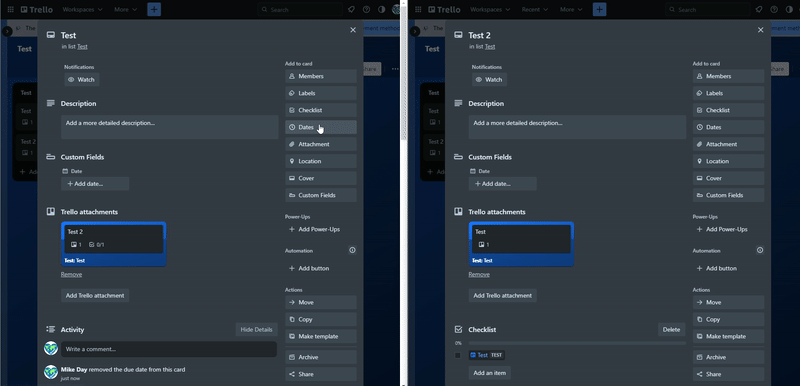Screen dimensions: 800x386
Task: Open Cover on the Test card
Action: (x=321, y=178)
